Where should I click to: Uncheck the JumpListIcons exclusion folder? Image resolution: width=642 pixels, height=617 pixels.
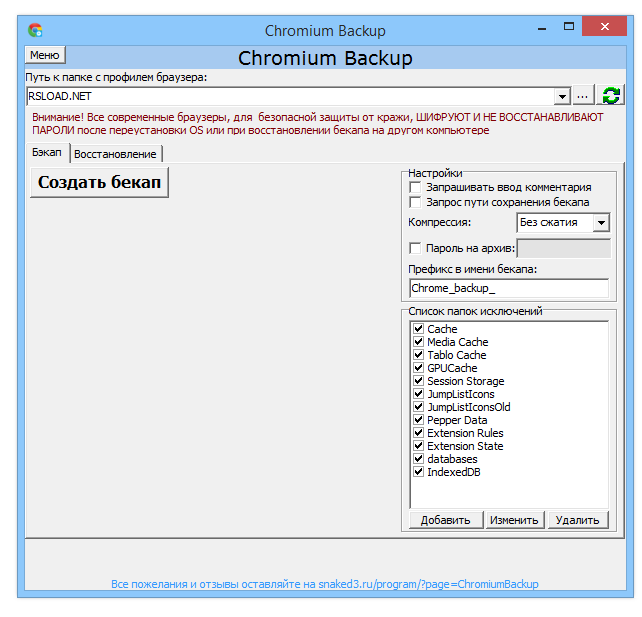[418, 394]
